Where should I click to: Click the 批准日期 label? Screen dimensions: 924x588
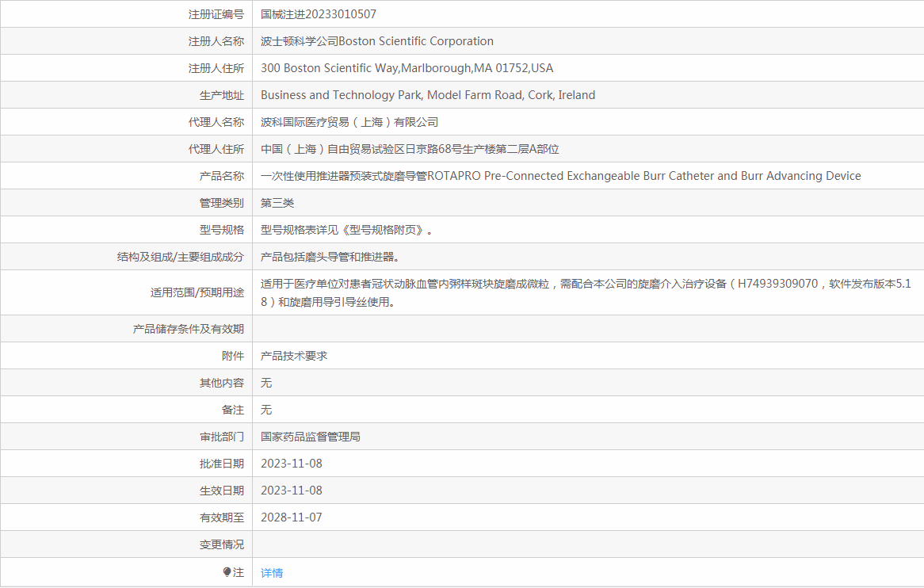tap(222, 464)
